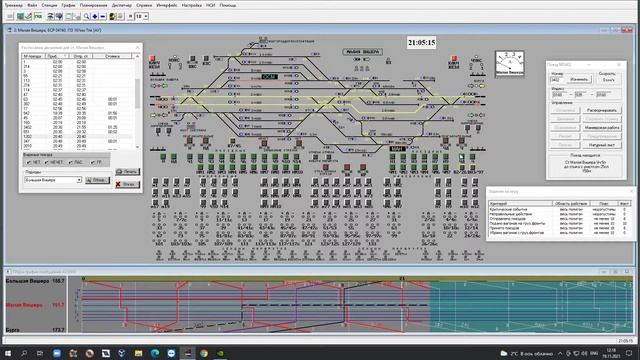Image resolution: width=640 pixels, height=360 pixels.
Task: Click the № поезда column header
Action: click(x=34, y=56)
